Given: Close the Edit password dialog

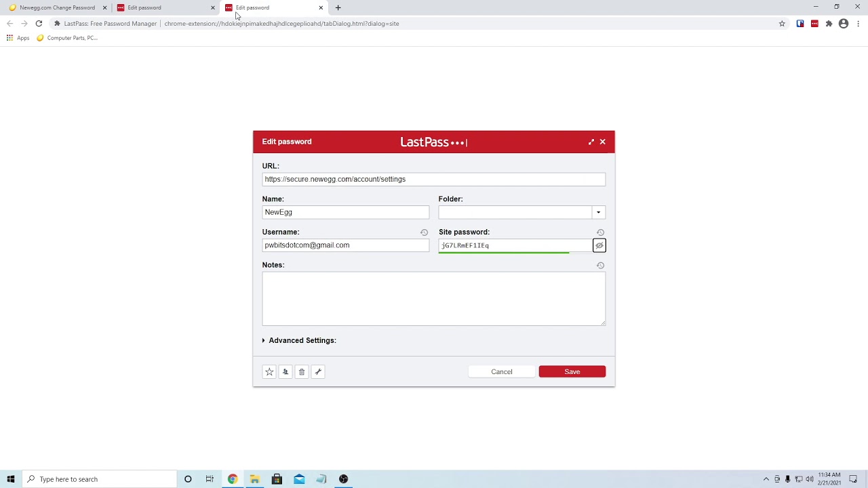Looking at the screenshot, I should 602,142.
